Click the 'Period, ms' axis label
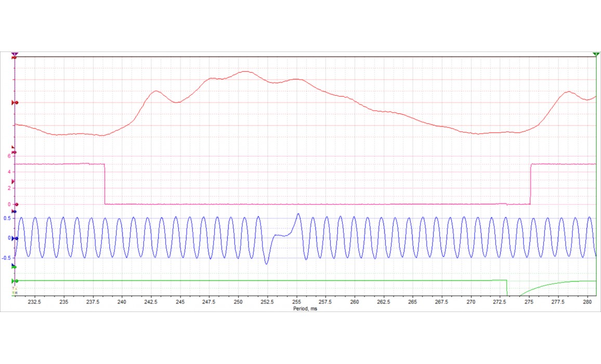601x364 pixels. click(305, 308)
